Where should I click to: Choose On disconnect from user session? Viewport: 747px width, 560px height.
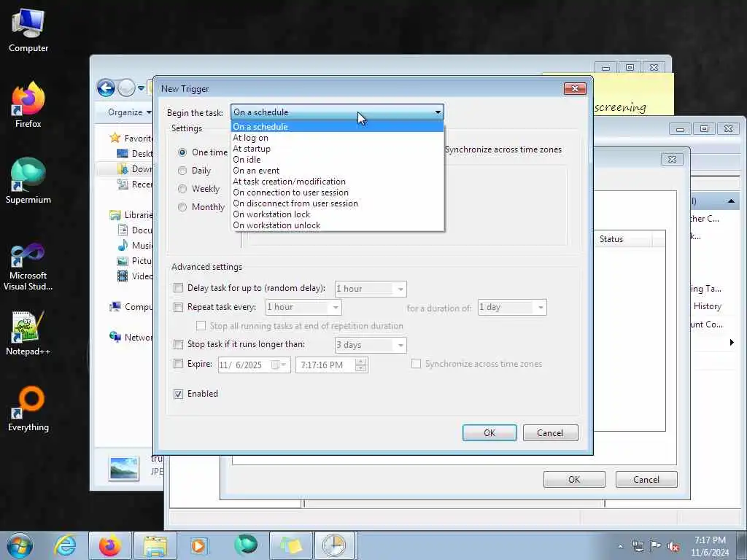click(x=337, y=203)
